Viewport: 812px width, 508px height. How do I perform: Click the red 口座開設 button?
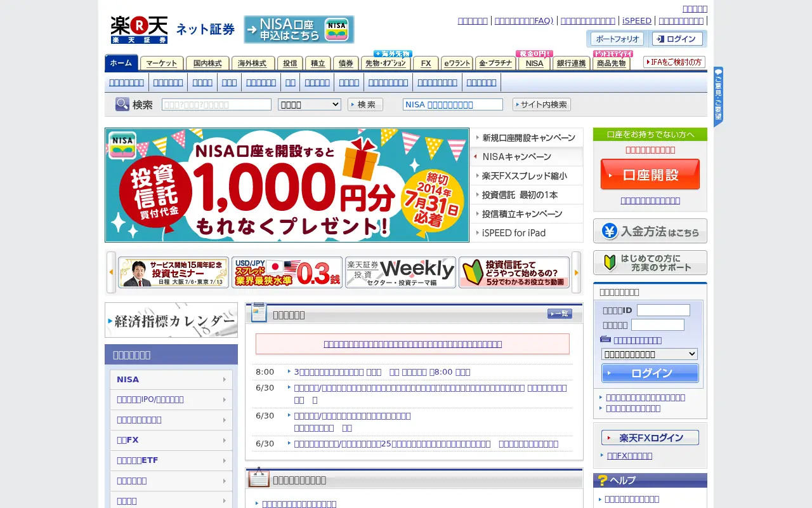point(650,175)
